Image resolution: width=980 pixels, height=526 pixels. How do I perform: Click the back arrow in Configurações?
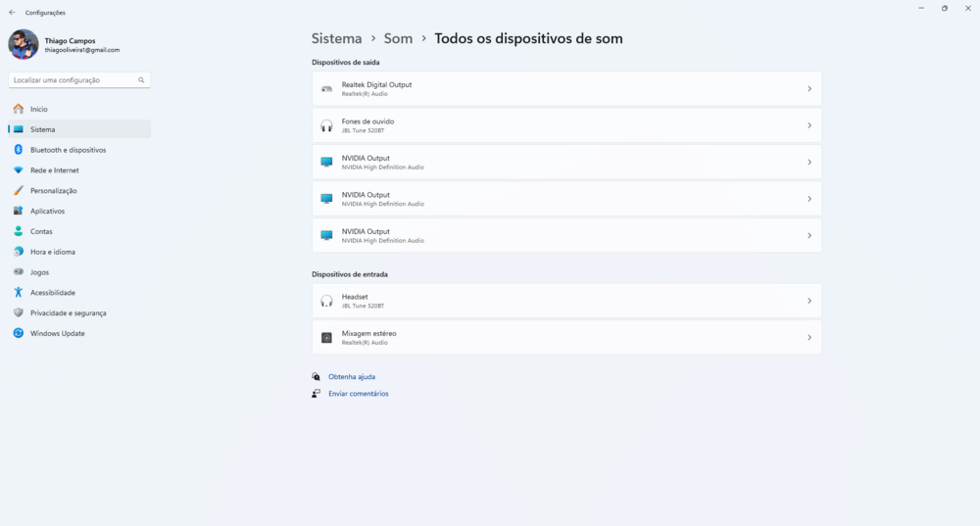tap(12, 13)
